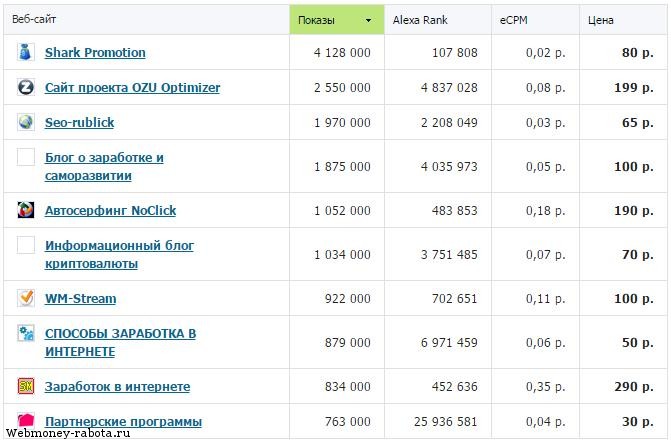The height and width of the screenshot is (444, 671).
Task: Select impressions value 834 000
Action: coord(347,387)
